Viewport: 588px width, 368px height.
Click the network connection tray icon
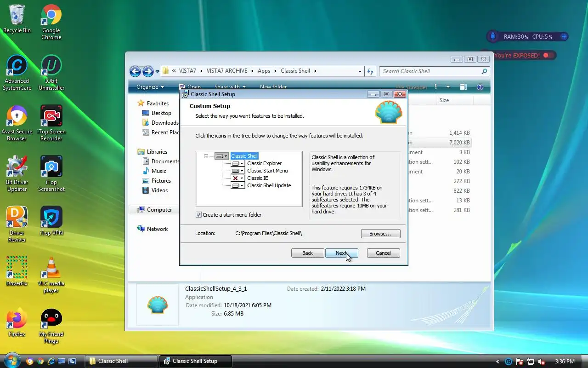pyautogui.click(x=531, y=362)
